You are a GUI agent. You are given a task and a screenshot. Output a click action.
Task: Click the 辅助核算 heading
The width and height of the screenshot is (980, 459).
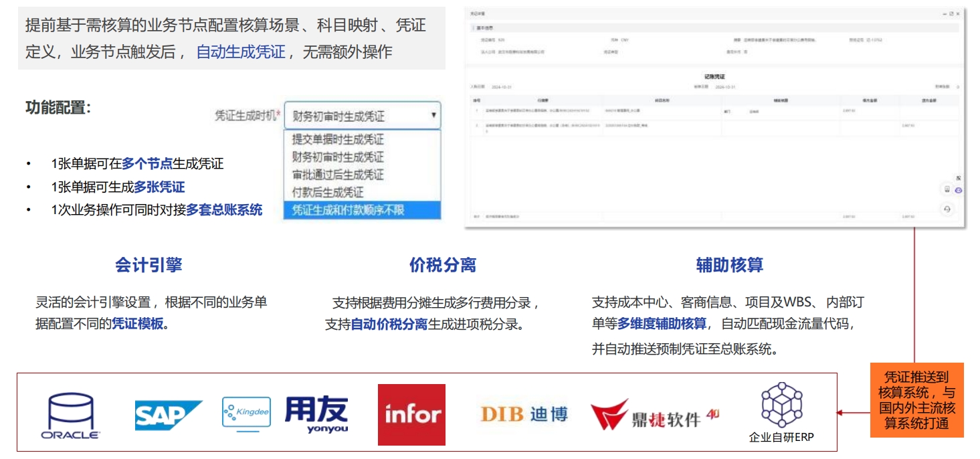pos(730,265)
